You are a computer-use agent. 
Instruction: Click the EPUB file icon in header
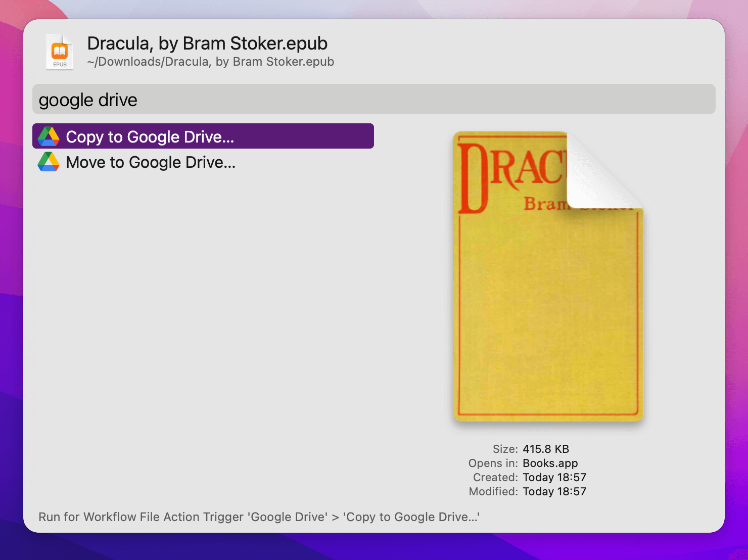[60, 52]
